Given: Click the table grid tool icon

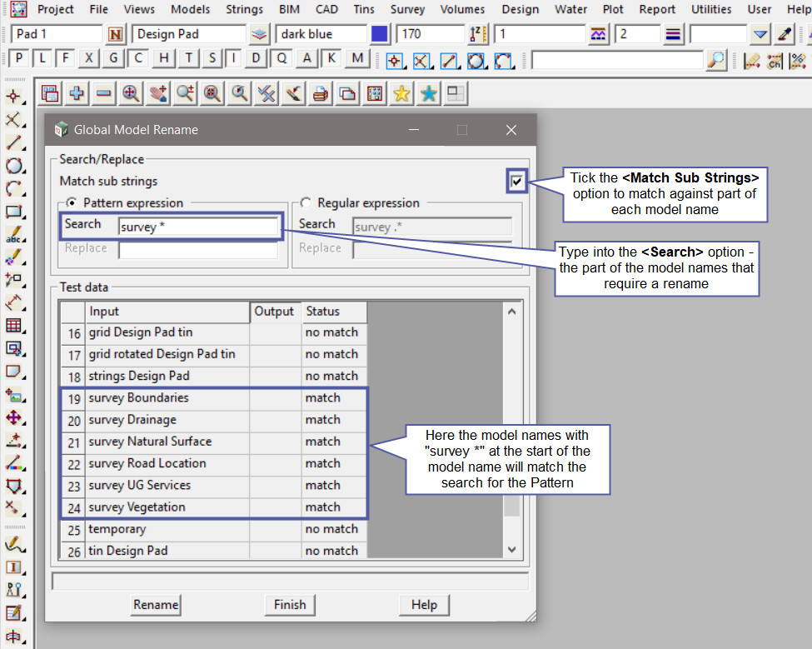Looking at the screenshot, I should pyautogui.click(x=13, y=325).
